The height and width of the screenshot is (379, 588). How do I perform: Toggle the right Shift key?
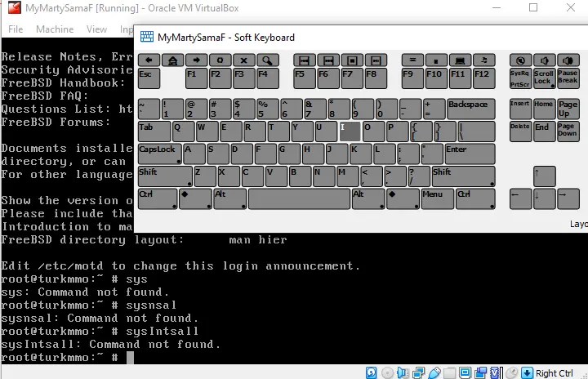(464, 176)
